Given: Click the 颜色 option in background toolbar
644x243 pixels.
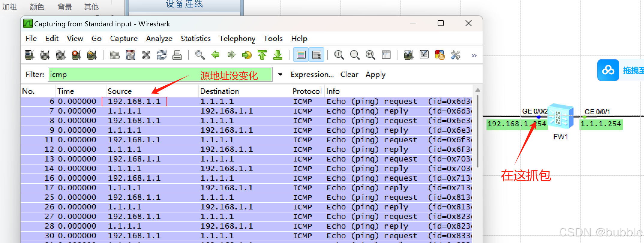Looking at the screenshot, I should click(x=37, y=7).
